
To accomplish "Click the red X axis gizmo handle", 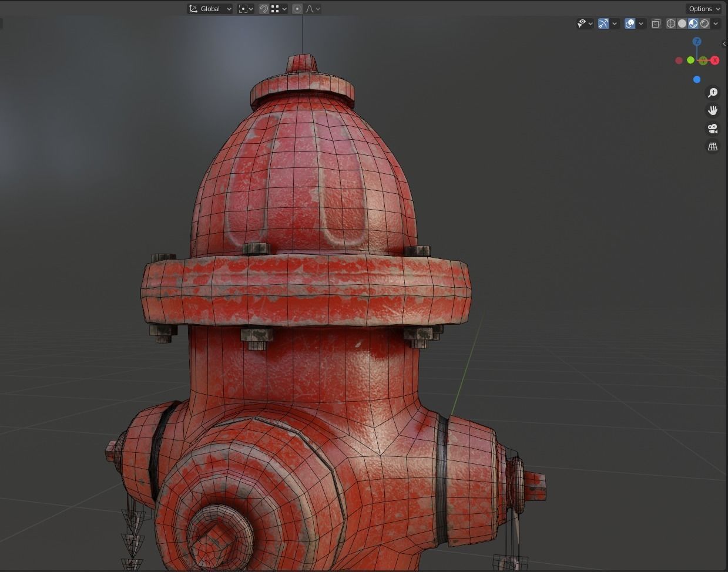I will click(715, 60).
